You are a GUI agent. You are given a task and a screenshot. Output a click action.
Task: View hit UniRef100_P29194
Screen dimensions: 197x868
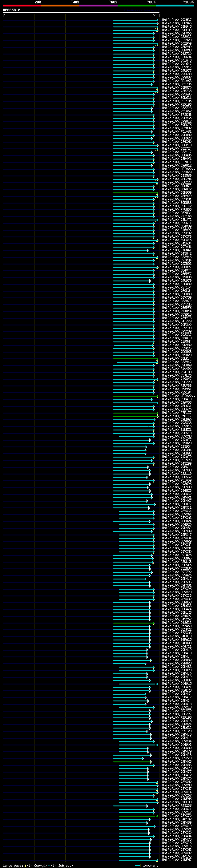[177, 393]
